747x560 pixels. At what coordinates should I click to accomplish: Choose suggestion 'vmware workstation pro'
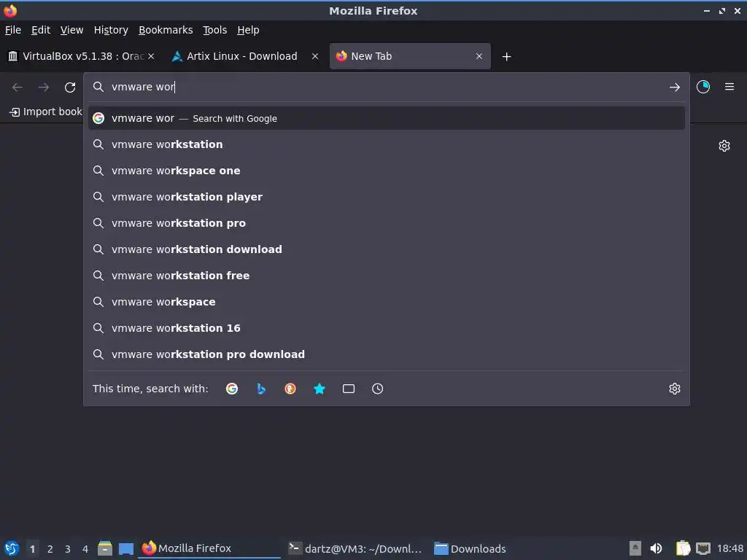pyautogui.click(x=387, y=223)
